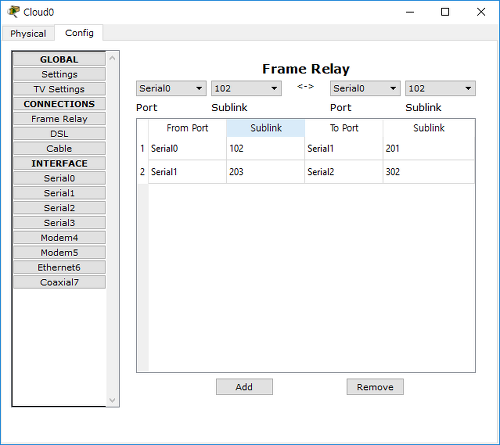Image resolution: width=500 pixels, height=445 pixels.
Task: Switch to the Physical tab
Action: [28, 34]
